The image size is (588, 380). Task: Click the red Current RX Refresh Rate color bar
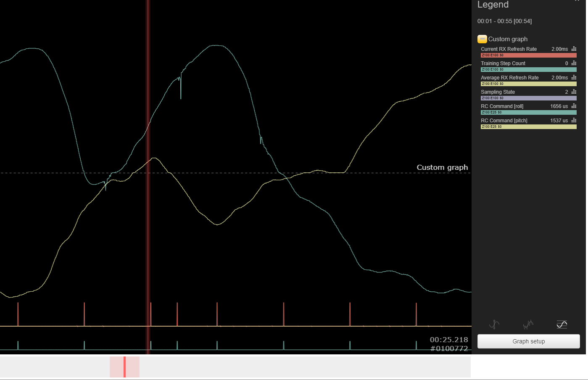(x=529, y=55)
